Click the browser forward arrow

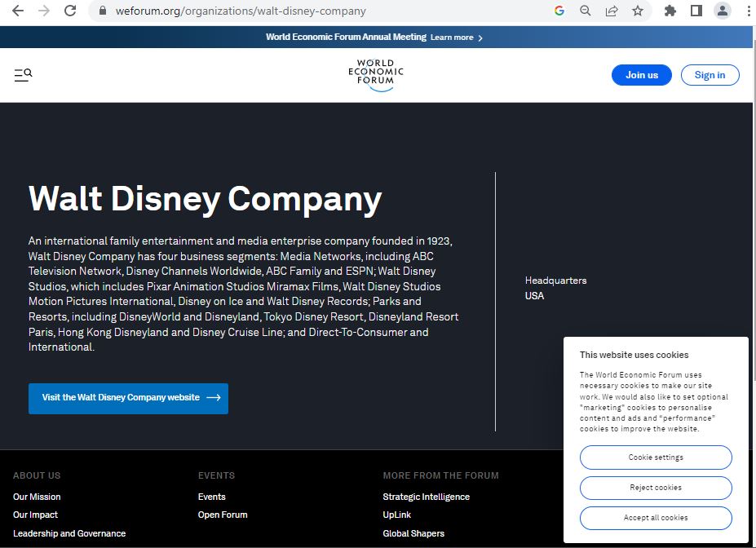click(x=44, y=11)
